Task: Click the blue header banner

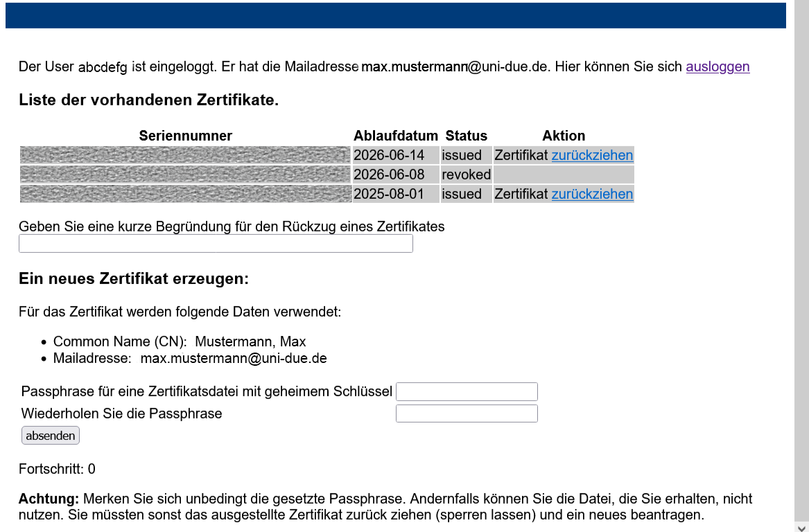Action: [x=395, y=15]
